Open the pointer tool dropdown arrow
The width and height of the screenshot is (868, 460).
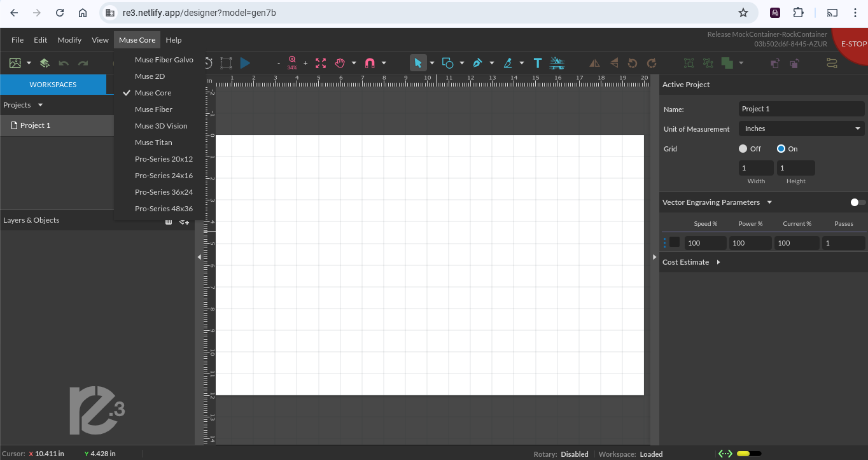[x=432, y=63]
